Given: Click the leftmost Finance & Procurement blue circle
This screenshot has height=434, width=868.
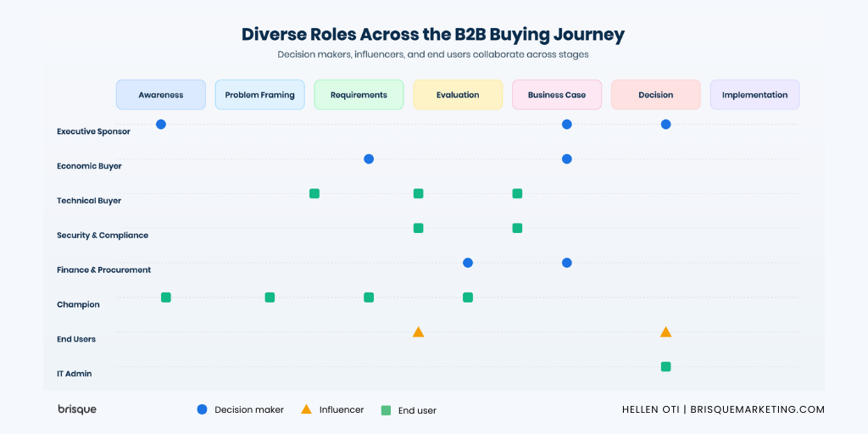Looking at the screenshot, I should [468, 263].
